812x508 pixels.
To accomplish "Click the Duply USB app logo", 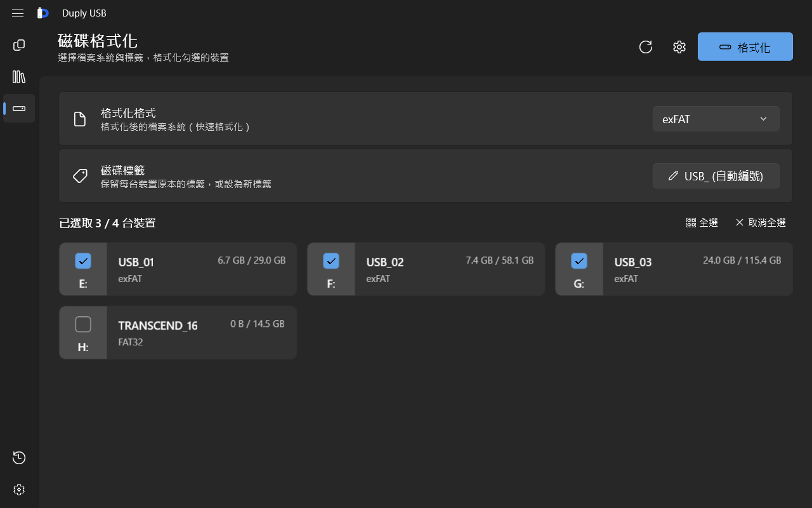I will pyautogui.click(x=43, y=13).
